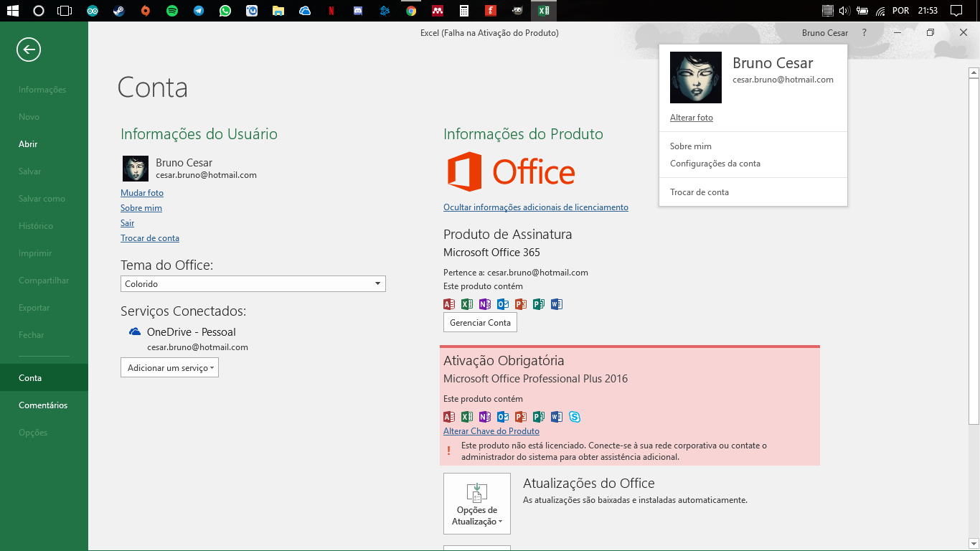Click the Alterar foto link in popup
Screen dimensions: 980x551
[x=692, y=118]
